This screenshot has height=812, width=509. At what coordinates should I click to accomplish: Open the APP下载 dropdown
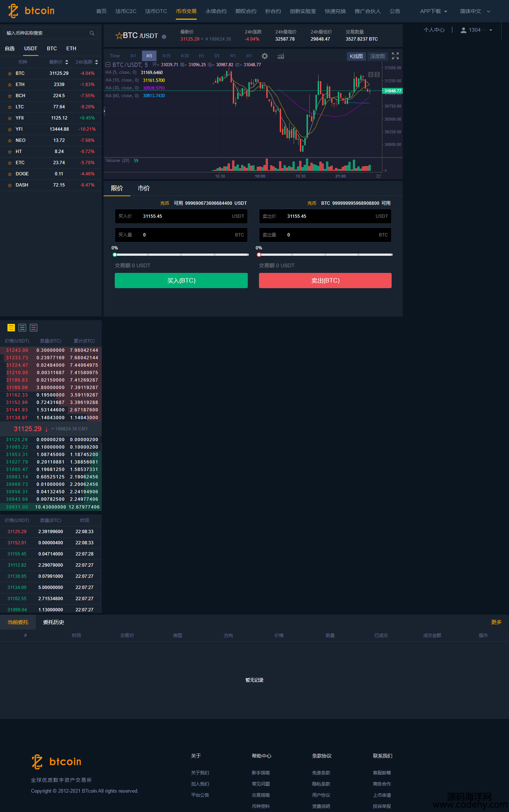pyautogui.click(x=433, y=11)
